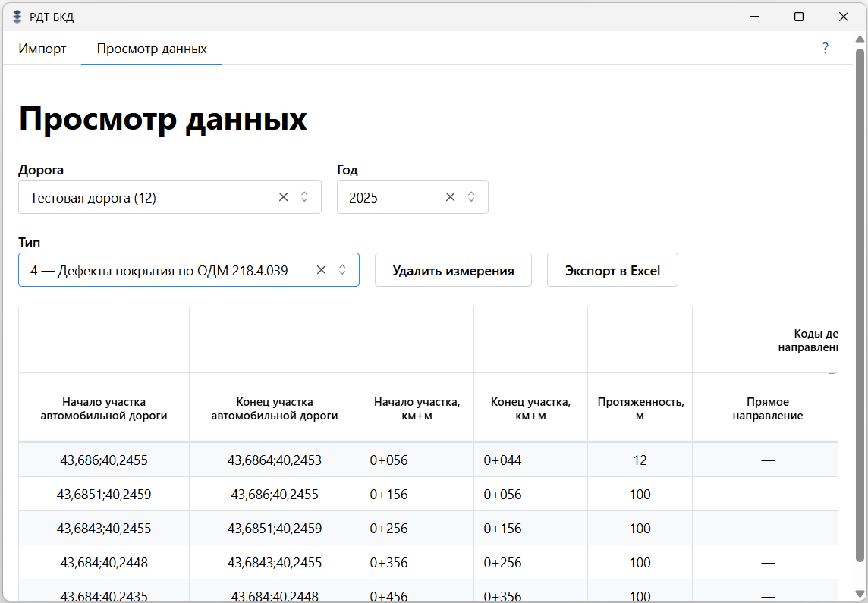Select cell 0+044
The image size is (868, 603).
coord(531,460)
